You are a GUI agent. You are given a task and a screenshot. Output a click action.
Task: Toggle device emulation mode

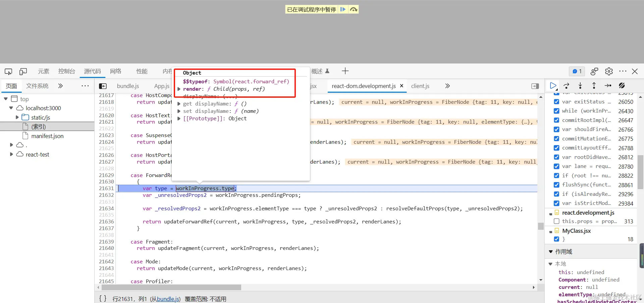23,72
